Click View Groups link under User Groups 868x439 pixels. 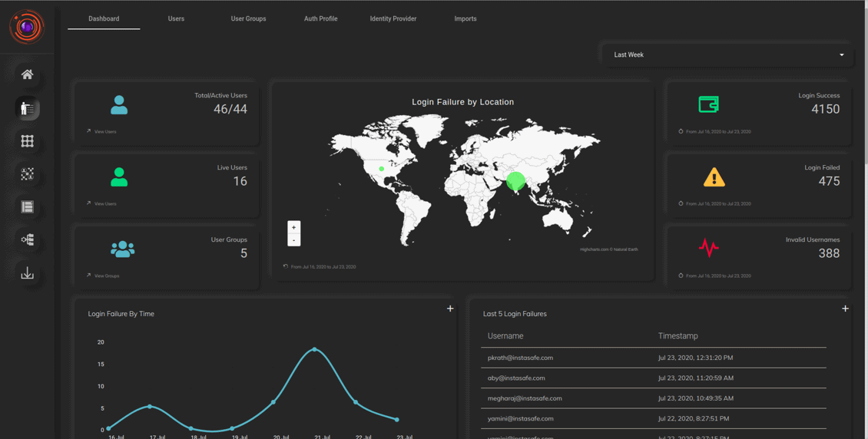106,276
